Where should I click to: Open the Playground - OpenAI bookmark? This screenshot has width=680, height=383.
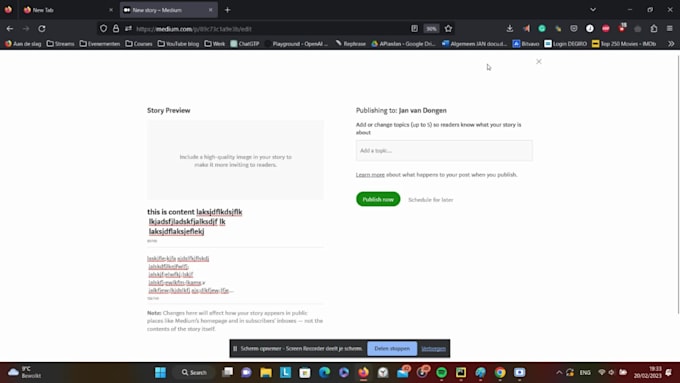(296, 44)
